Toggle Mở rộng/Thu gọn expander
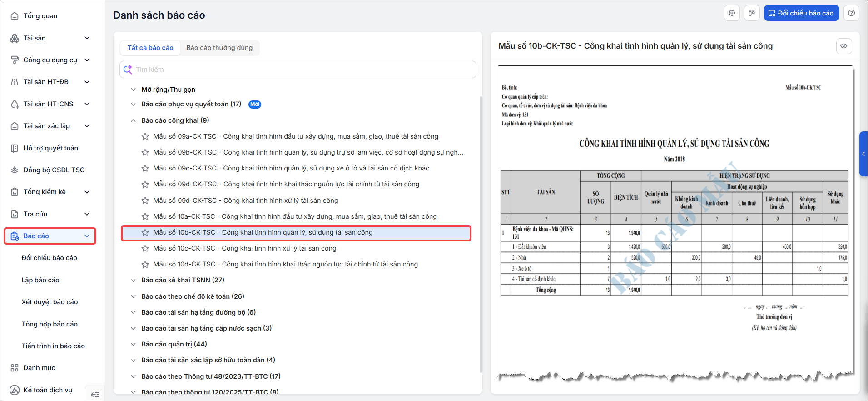 coord(133,90)
